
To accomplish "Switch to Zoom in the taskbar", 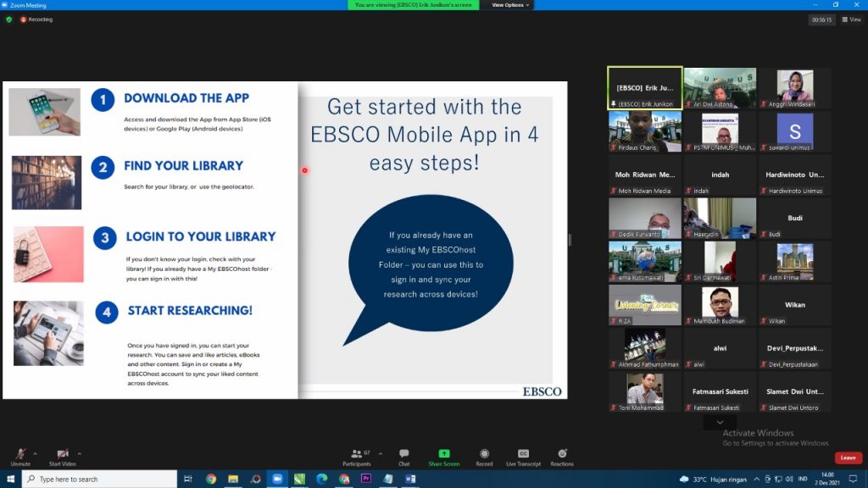I will pyautogui.click(x=277, y=479).
